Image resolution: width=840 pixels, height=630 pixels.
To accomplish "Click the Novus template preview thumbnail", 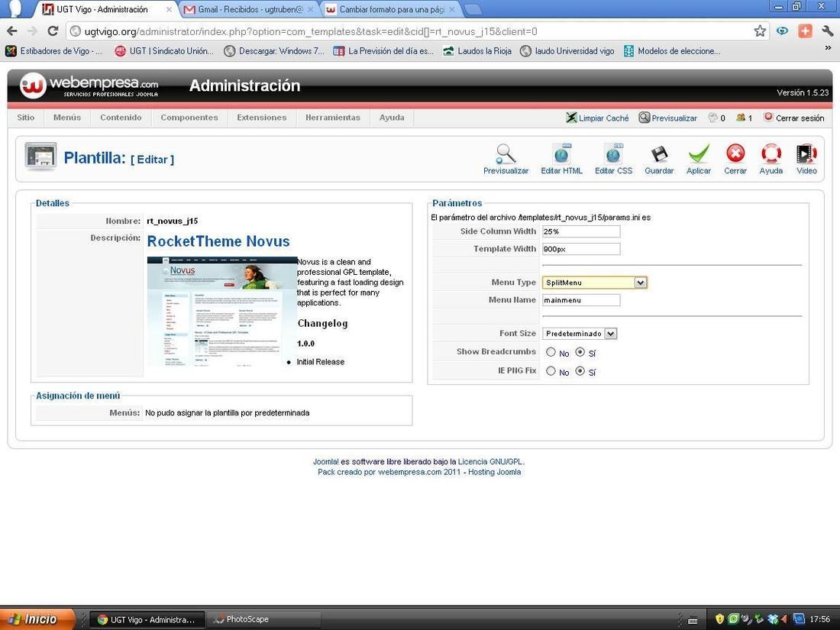I will [221, 312].
